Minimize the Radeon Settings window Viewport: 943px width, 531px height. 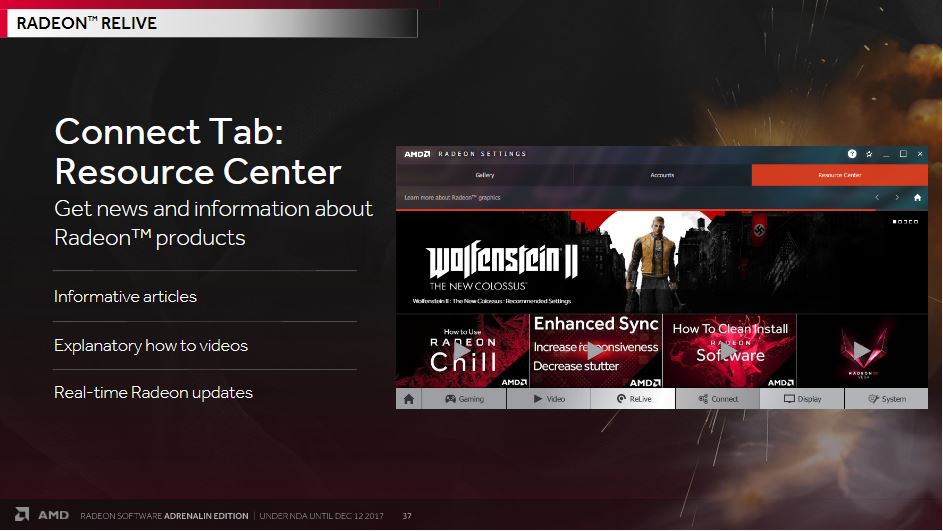(x=886, y=155)
